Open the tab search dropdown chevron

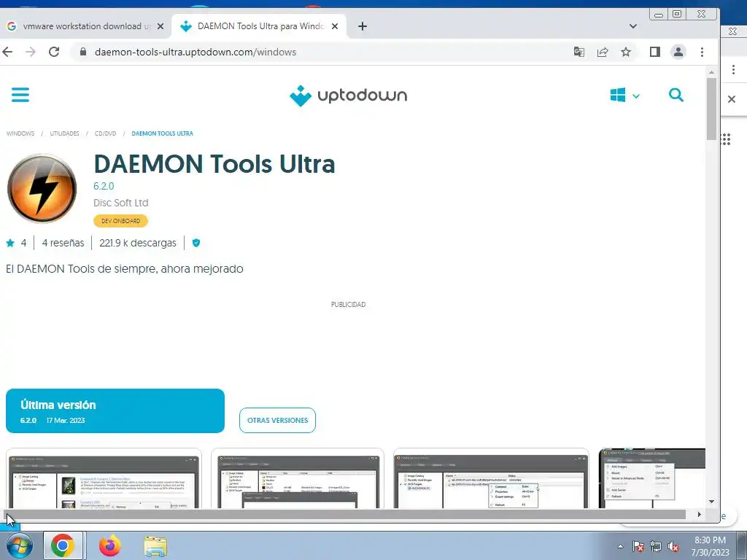click(x=632, y=26)
